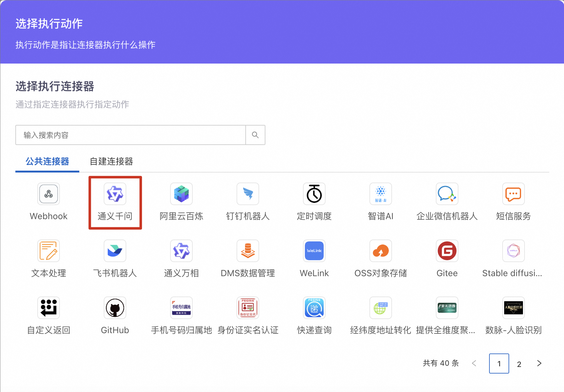The height and width of the screenshot is (392, 564).
Task: Select the 智谱AI connector icon
Action: click(381, 194)
